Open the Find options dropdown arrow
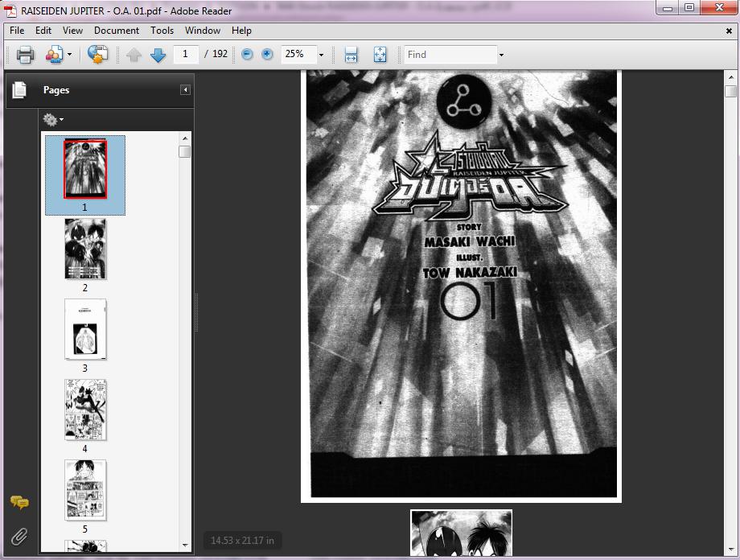 [x=501, y=55]
